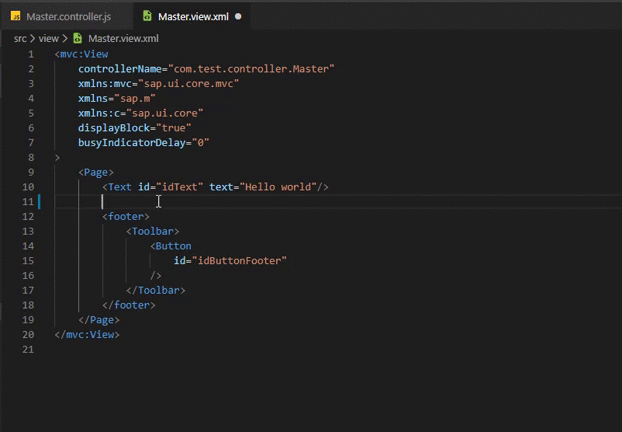Click the "idText" value
The width and height of the screenshot is (622, 432).
(180, 187)
